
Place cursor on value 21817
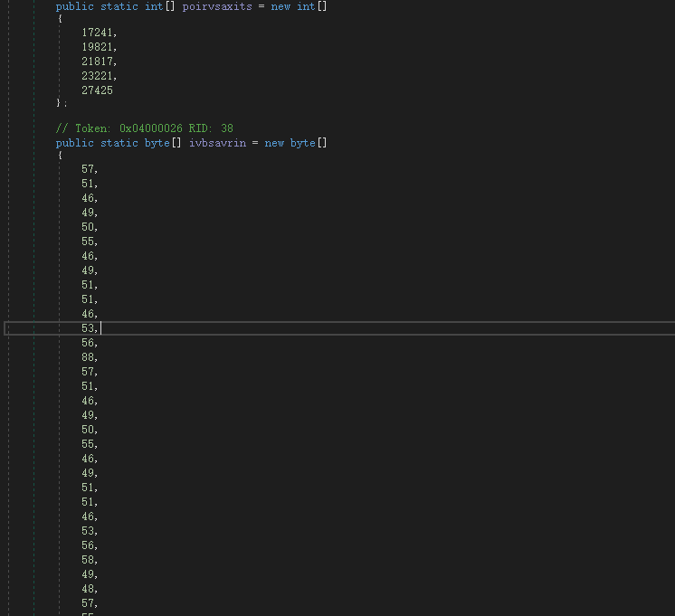coord(97,62)
